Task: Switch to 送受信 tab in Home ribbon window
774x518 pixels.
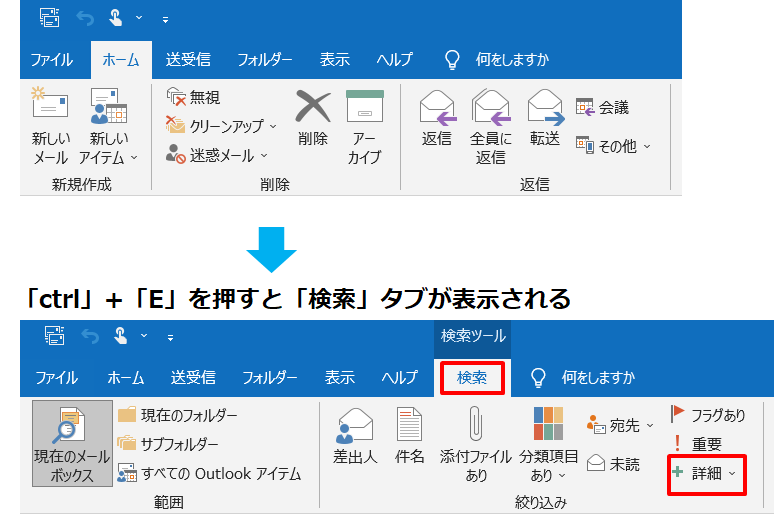Action: tap(188, 60)
